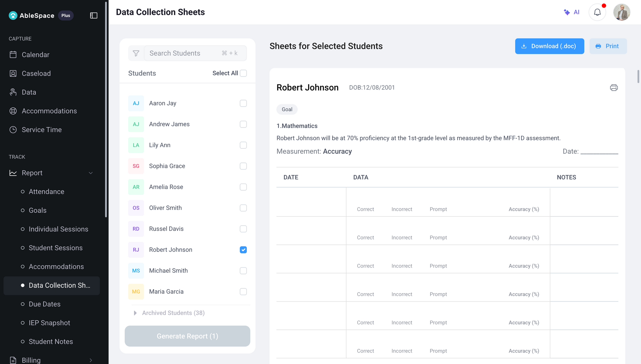Click the AI sparkle icon

click(567, 12)
